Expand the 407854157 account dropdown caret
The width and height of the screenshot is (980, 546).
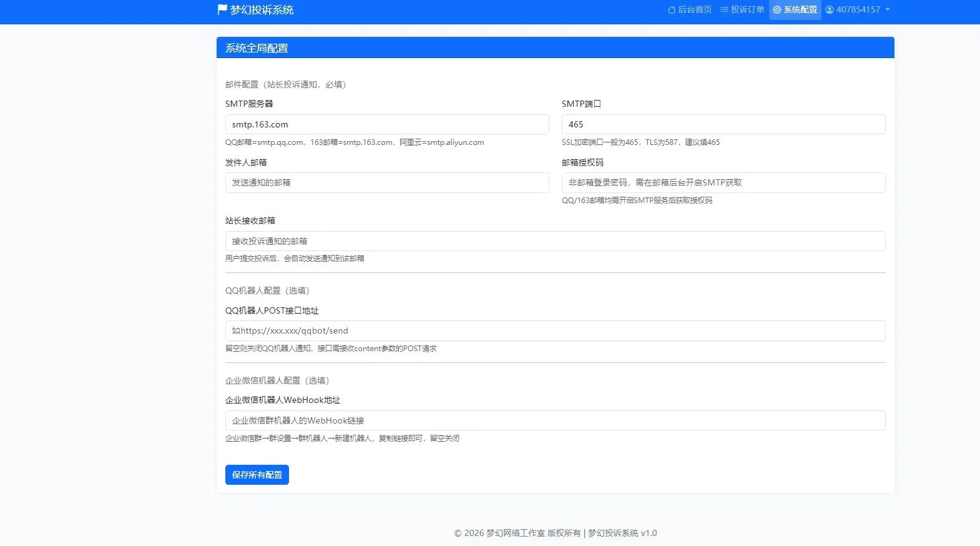(x=888, y=10)
